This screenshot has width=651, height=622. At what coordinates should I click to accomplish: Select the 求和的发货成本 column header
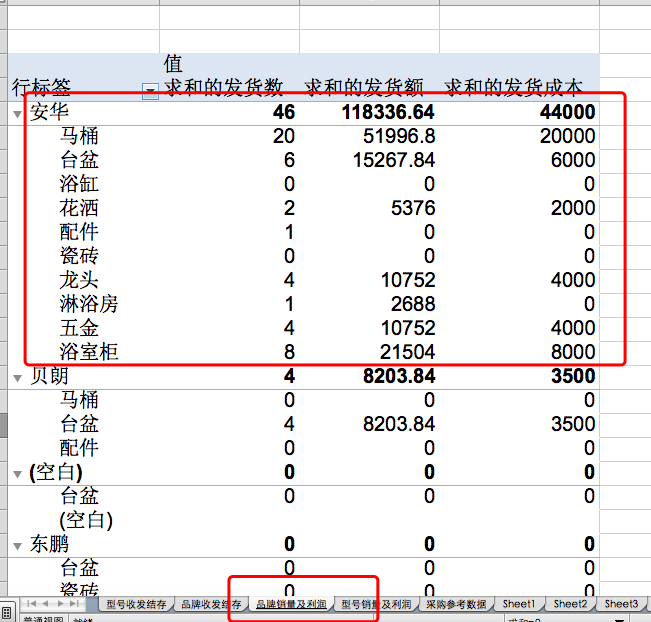click(514, 88)
